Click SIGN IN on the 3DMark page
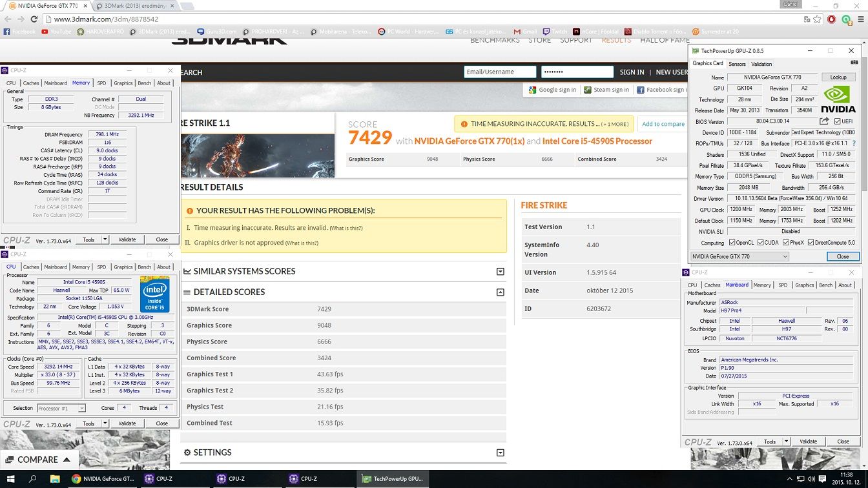868x488 pixels. coord(632,72)
